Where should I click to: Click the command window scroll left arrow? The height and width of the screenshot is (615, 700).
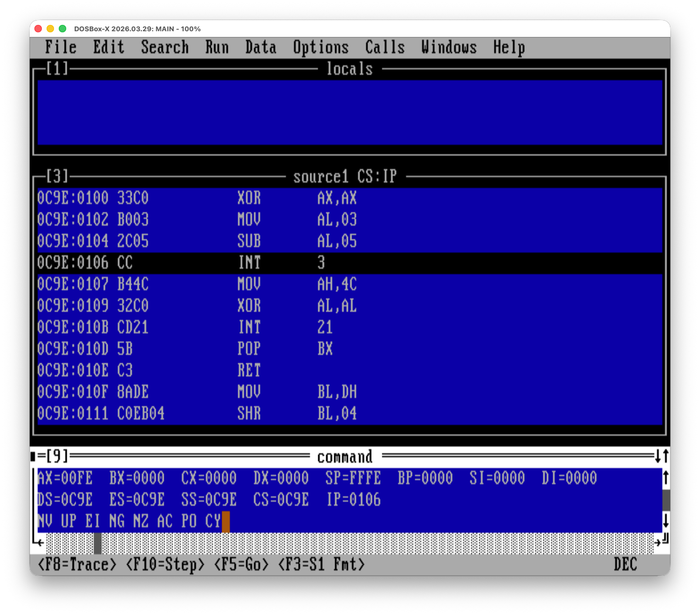pyautogui.click(x=41, y=542)
